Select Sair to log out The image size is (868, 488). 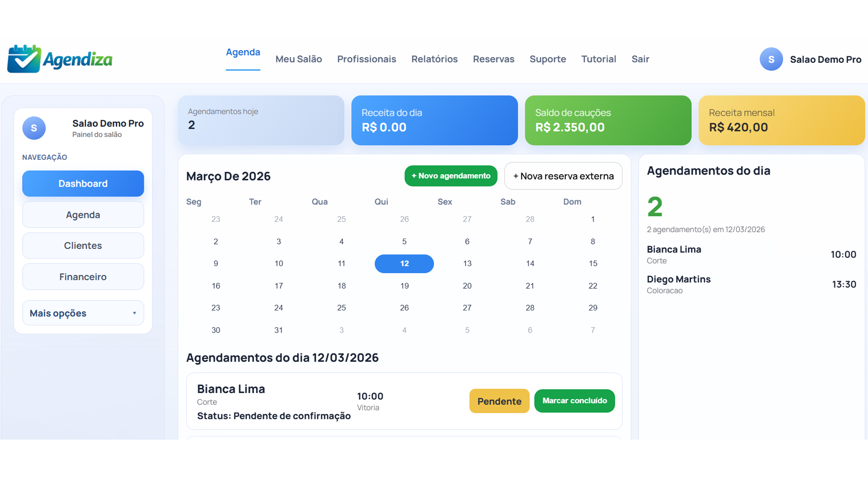click(640, 59)
